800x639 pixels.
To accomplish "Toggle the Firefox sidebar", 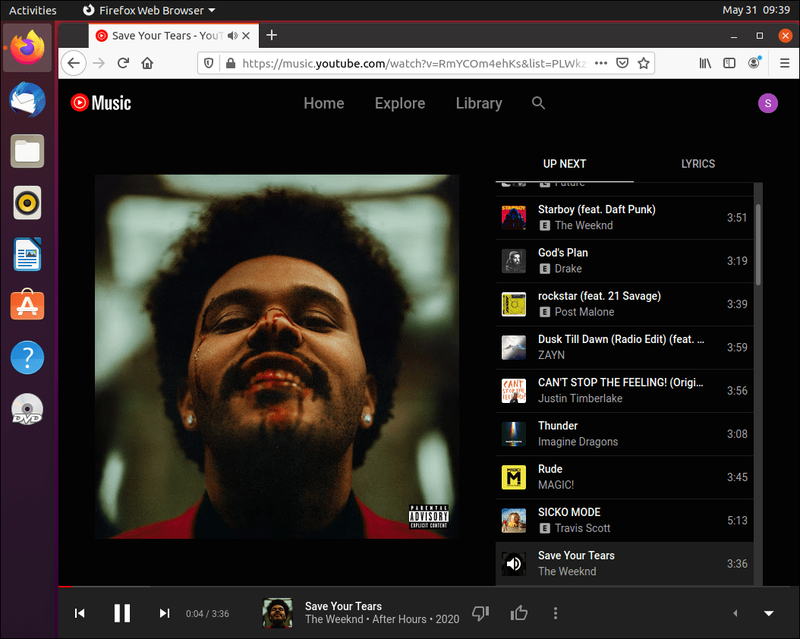I will pos(730,63).
